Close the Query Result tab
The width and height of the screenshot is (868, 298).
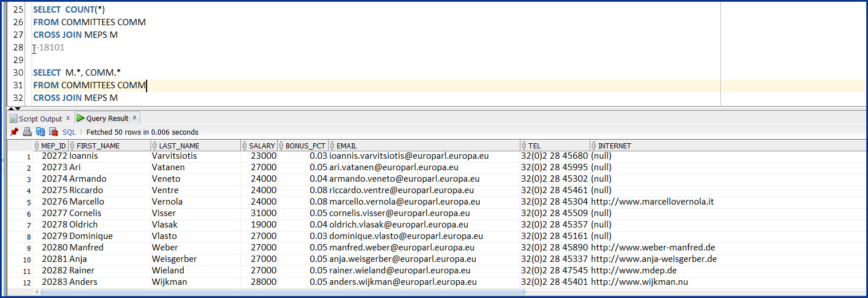tap(135, 117)
